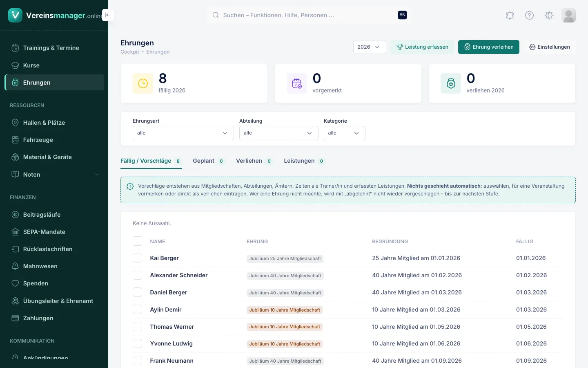588x368 pixels.
Task: Click the Mahnwesen bell icon
Action: (x=15, y=266)
